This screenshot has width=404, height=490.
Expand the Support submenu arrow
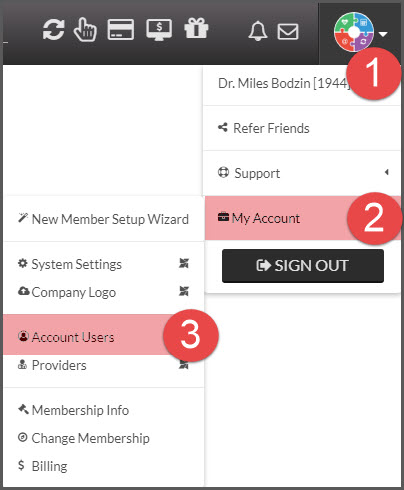click(x=387, y=172)
